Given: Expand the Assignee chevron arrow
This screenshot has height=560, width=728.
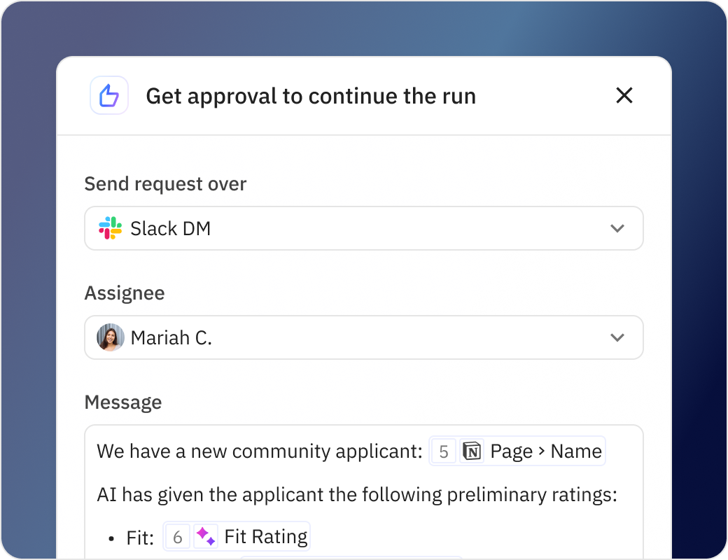Looking at the screenshot, I should click(617, 337).
